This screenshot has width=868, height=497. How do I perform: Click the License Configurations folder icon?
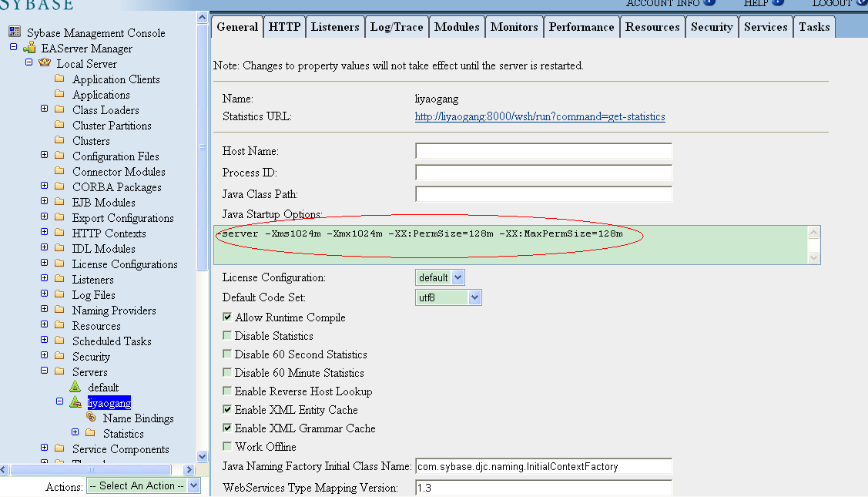[x=59, y=264]
